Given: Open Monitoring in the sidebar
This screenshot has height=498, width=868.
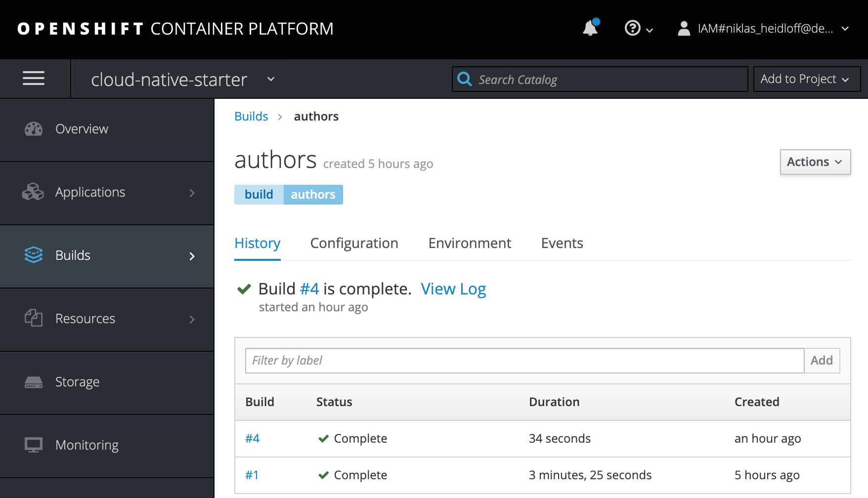Looking at the screenshot, I should [107, 446].
